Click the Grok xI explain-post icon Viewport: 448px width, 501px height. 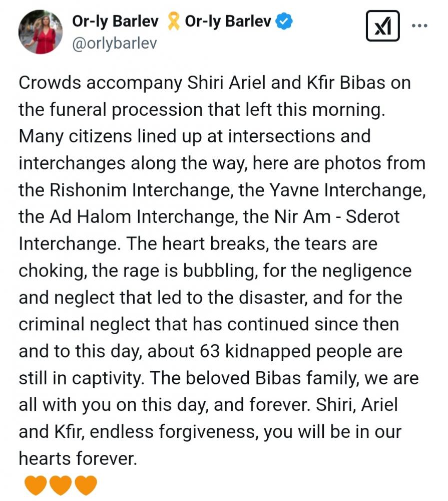click(382, 26)
